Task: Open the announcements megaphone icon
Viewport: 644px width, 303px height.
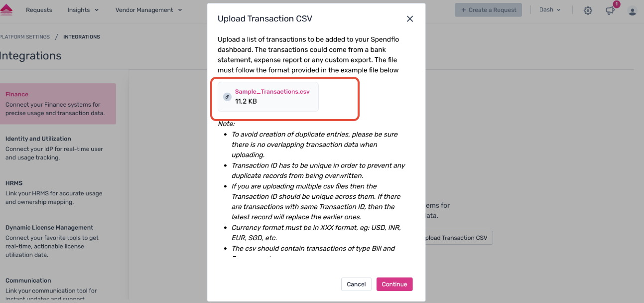Action: coord(610,10)
